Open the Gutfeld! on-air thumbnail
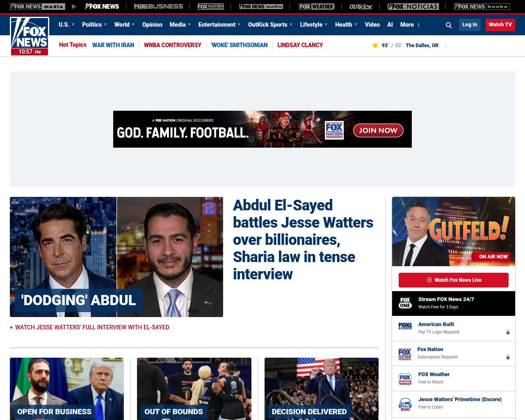This screenshot has width=525, height=420. point(454,231)
